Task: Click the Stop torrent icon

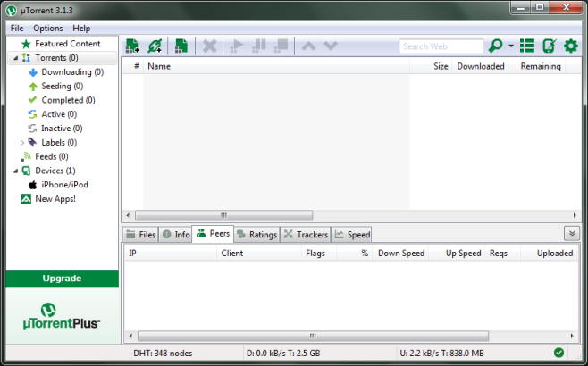Action: (281, 46)
